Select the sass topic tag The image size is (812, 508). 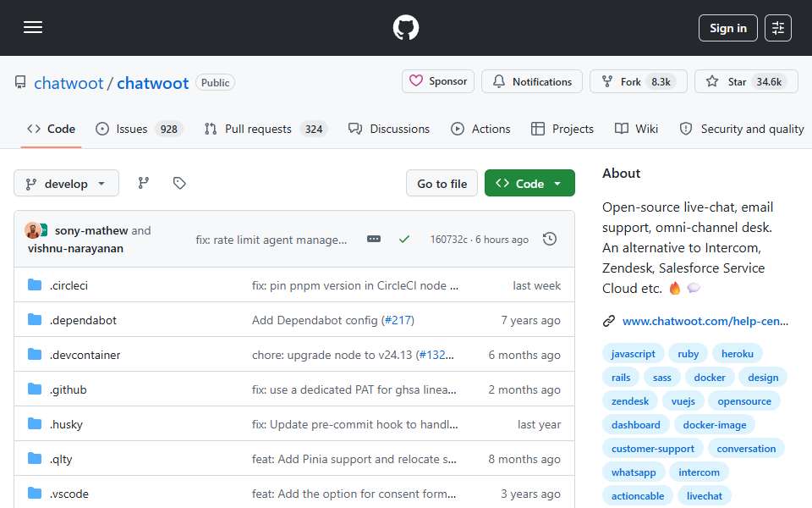point(661,378)
